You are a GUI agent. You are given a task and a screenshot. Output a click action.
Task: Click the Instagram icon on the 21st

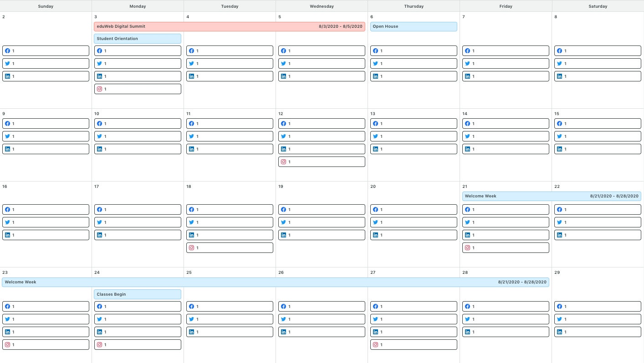[x=467, y=248]
